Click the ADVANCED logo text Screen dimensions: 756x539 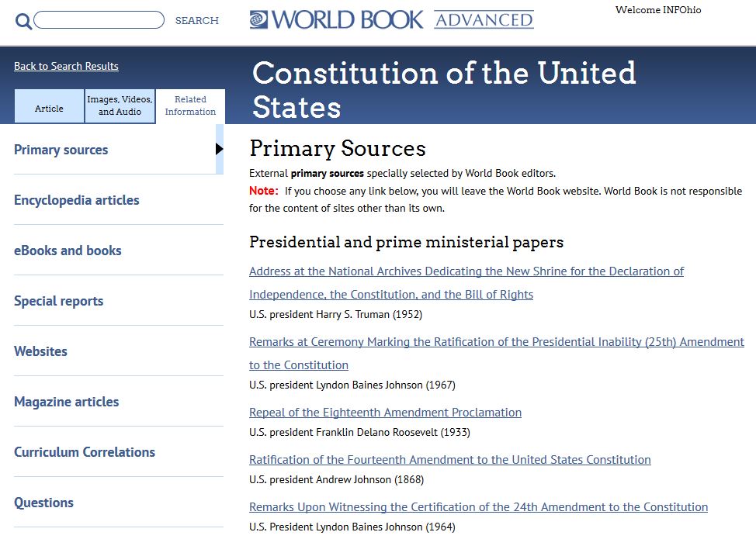point(484,19)
